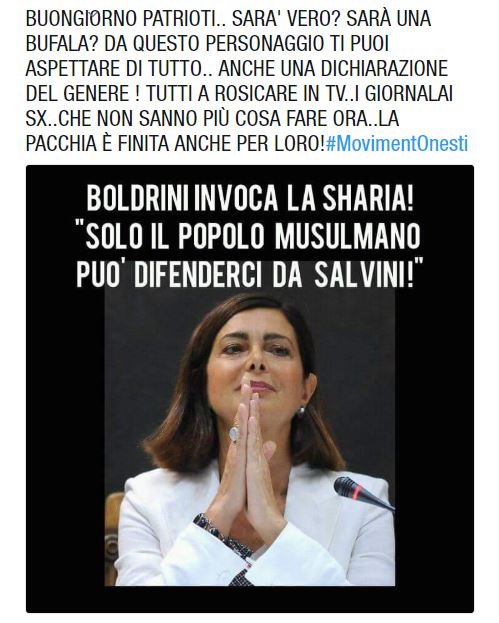
Task: Click the ring on the woman's finger
Action: [x=234, y=433]
